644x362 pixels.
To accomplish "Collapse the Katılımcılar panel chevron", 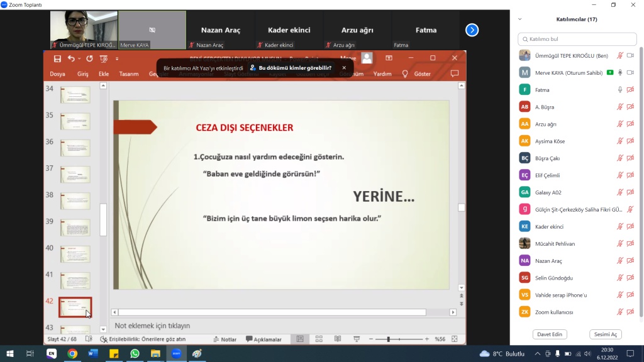I will point(520,19).
